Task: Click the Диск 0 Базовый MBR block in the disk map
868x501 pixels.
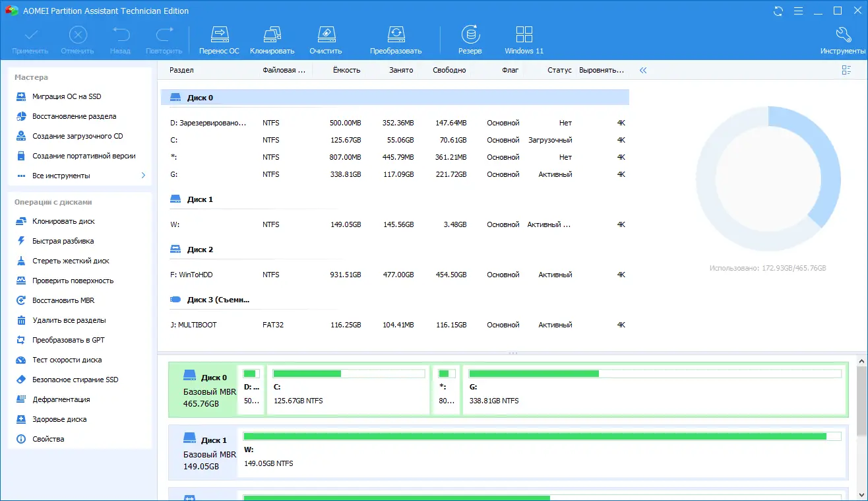Action: coord(203,389)
